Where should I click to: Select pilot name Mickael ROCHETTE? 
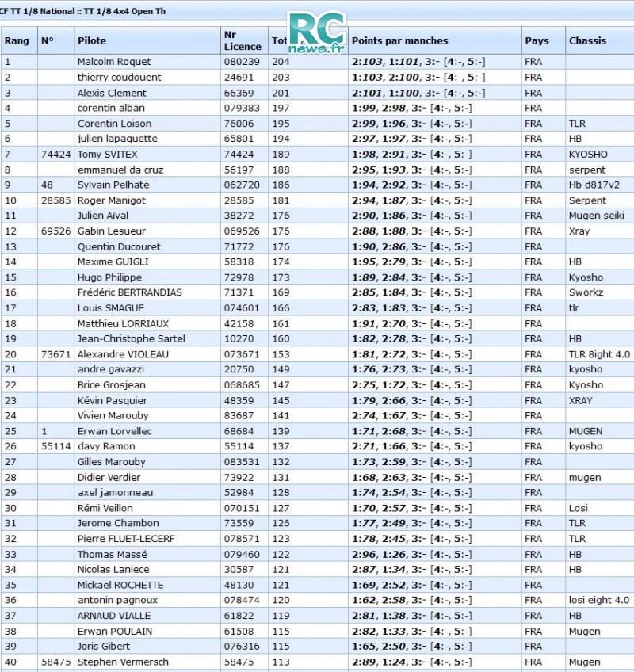click(120, 585)
